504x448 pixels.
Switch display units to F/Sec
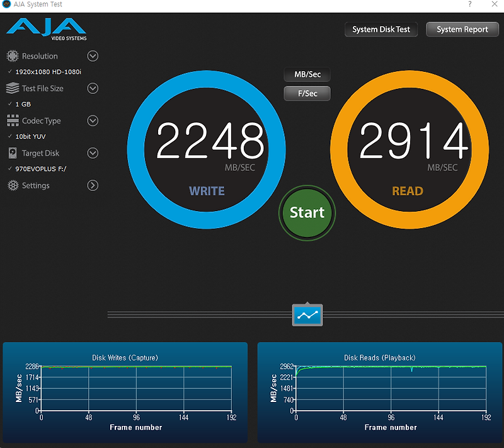click(x=307, y=93)
